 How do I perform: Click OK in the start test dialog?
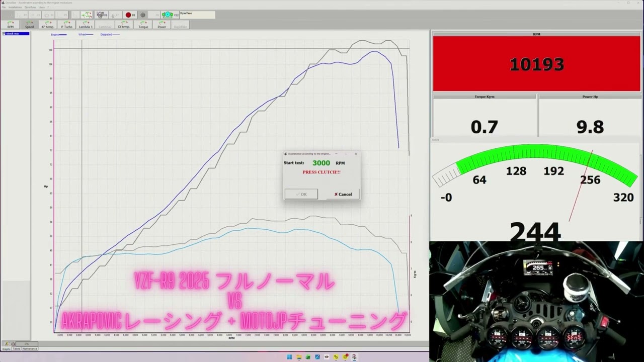301,194
